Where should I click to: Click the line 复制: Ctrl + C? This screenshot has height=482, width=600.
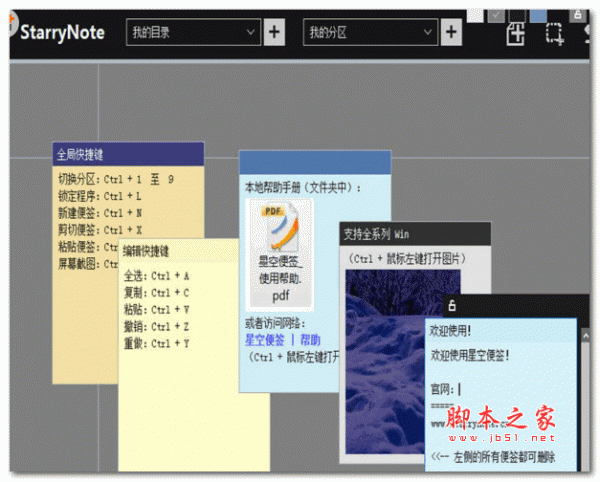(157, 293)
